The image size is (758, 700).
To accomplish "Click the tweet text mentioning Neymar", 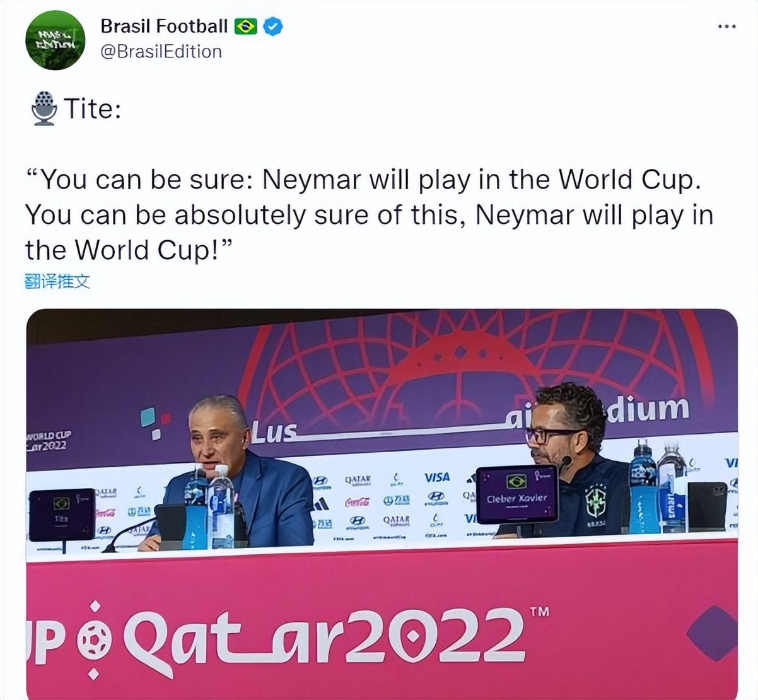I will point(369,215).
